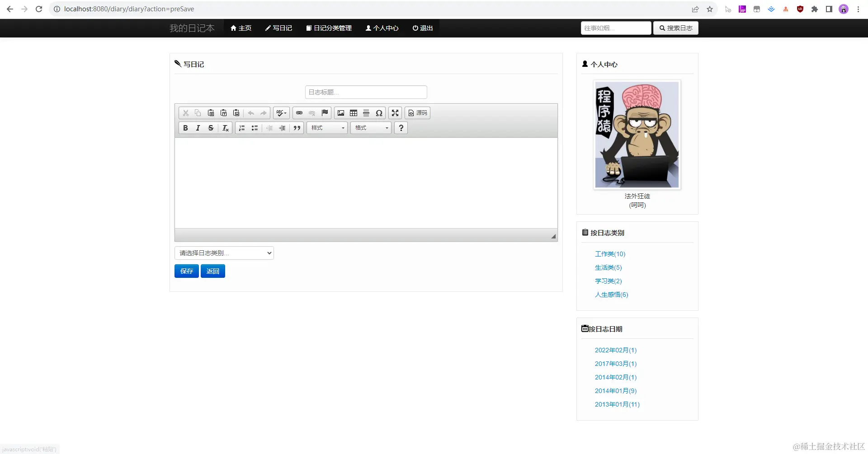Toggle the numbered list button

point(242,128)
